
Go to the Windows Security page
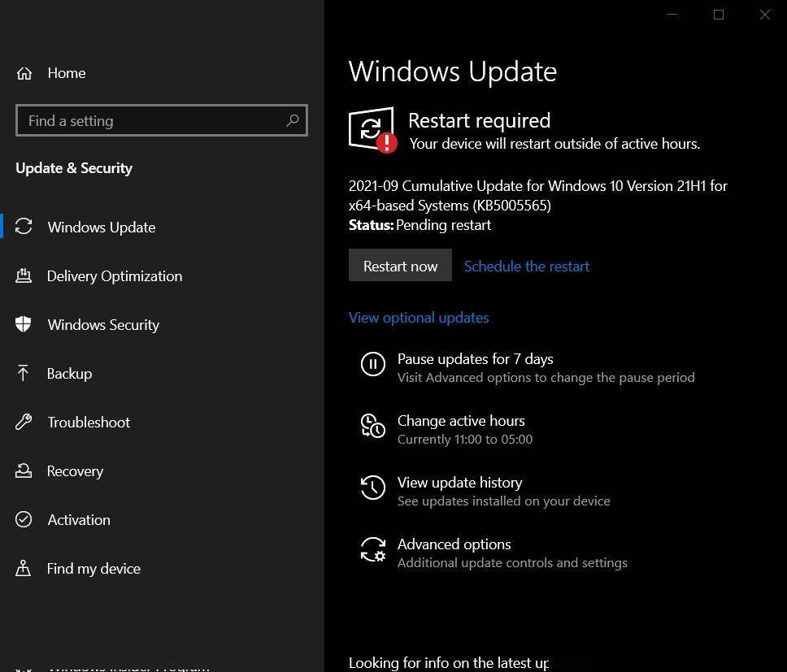click(x=103, y=324)
